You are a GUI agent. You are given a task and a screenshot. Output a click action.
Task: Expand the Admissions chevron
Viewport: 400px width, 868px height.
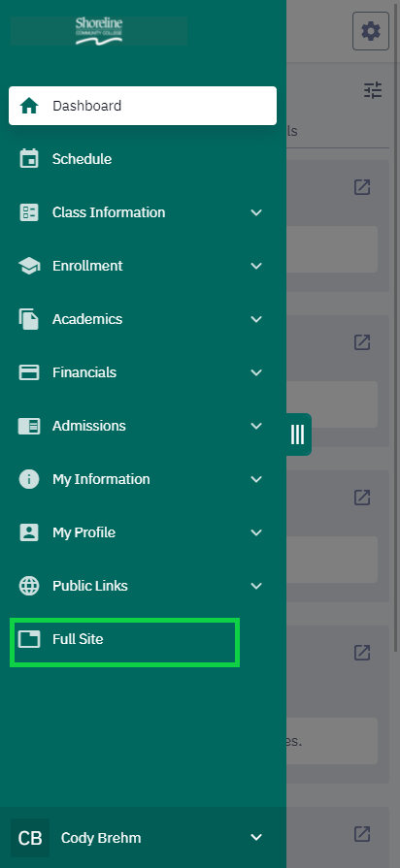(256, 426)
